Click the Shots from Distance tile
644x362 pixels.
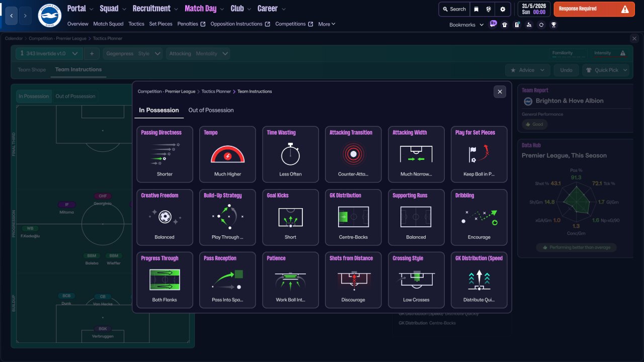click(353, 280)
